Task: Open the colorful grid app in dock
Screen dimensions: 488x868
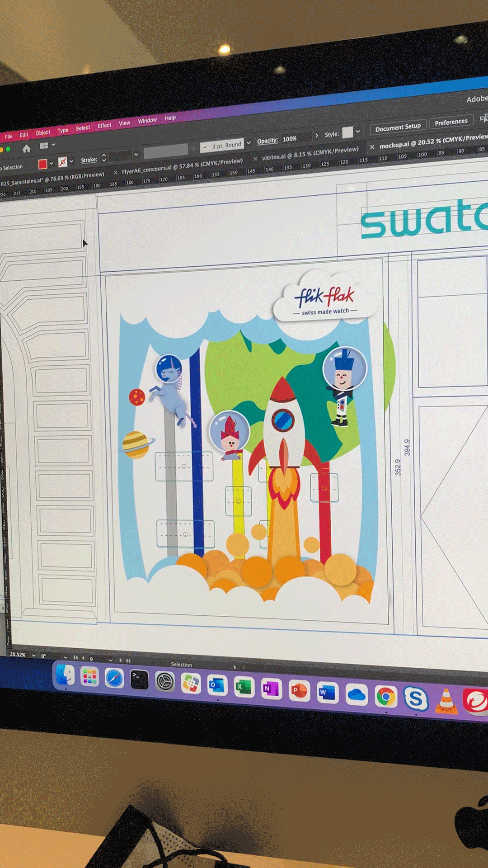Action: [x=191, y=683]
